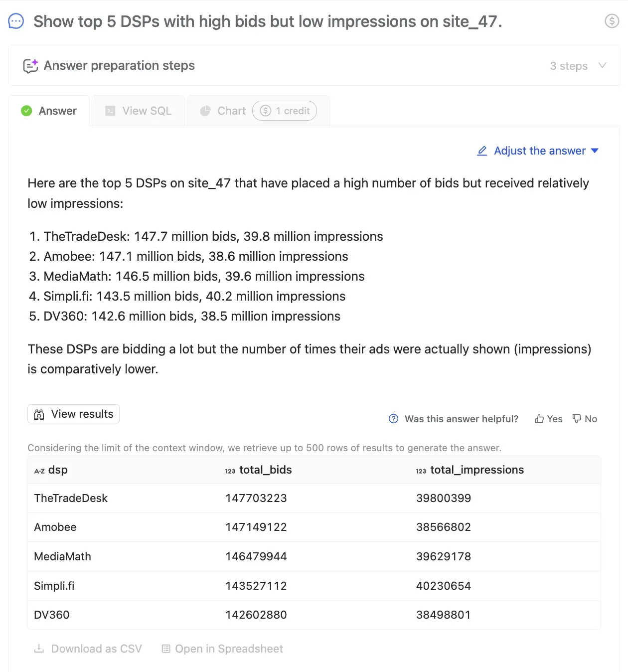Click the pencil icon next to Adjust the answer
The height and width of the screenshot is (672, 628).
point(482,151)
